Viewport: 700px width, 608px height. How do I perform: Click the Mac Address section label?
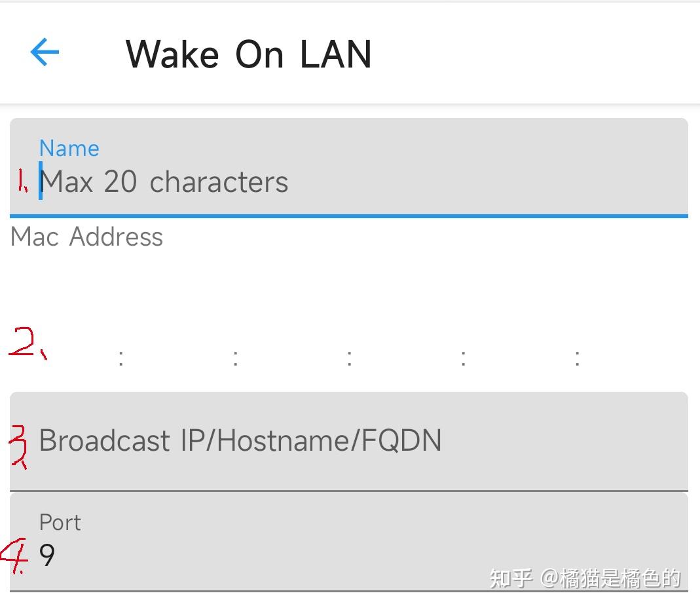click(86, 237)
